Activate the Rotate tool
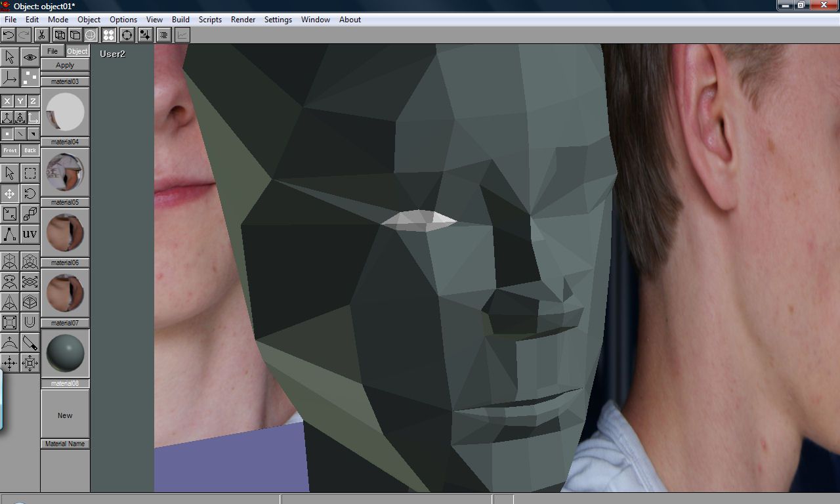The width and height of the screenshot is (840, 504). coord(29,194)
